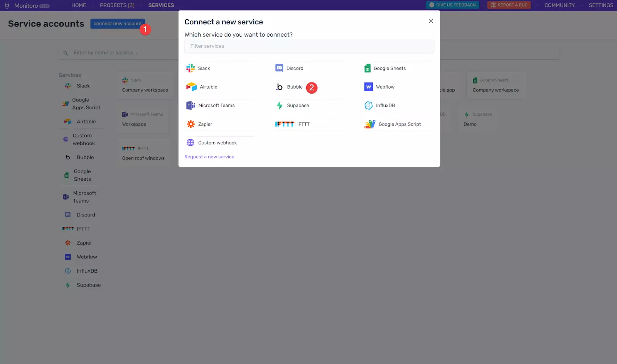The height and width of the screenshot is (364, 617).
Task: Click the connect new account button
Action: 118,23
